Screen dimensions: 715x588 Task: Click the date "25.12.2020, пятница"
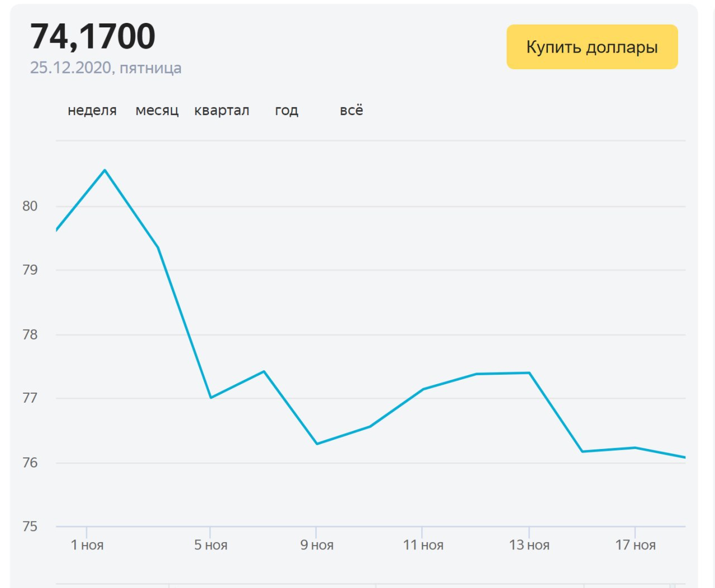tap(106, 68)
